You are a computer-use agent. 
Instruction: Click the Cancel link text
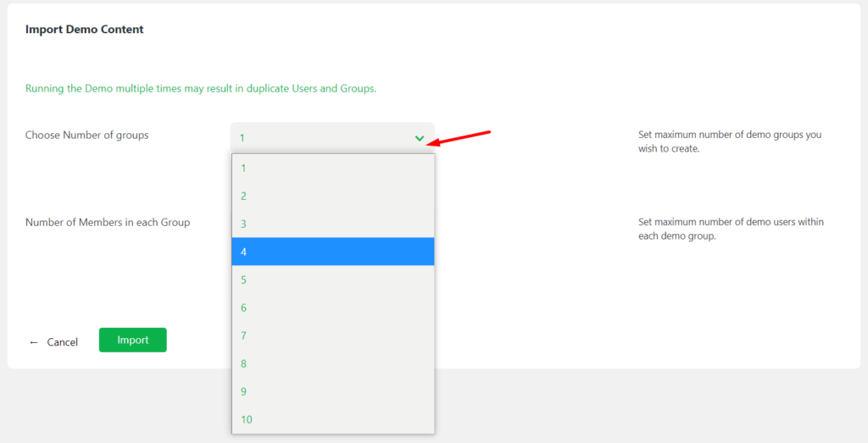[62, 342]
